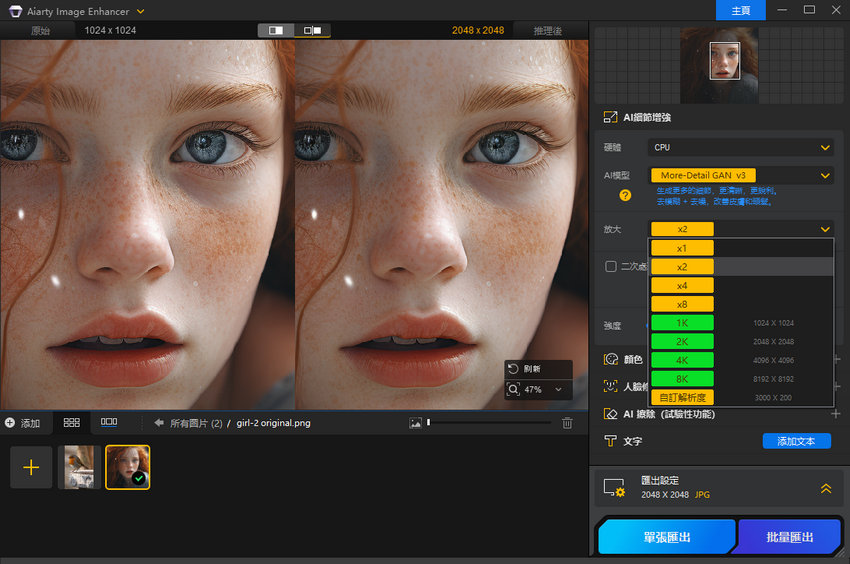Click the AI細節增強 section icon
The width and height of the screenshot is (850, 564).
tap(610, 117)
